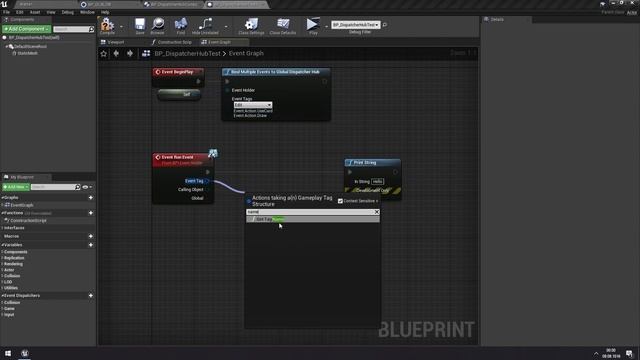Toggle the Hide Unrelated toolbar icon

(205, 24)
